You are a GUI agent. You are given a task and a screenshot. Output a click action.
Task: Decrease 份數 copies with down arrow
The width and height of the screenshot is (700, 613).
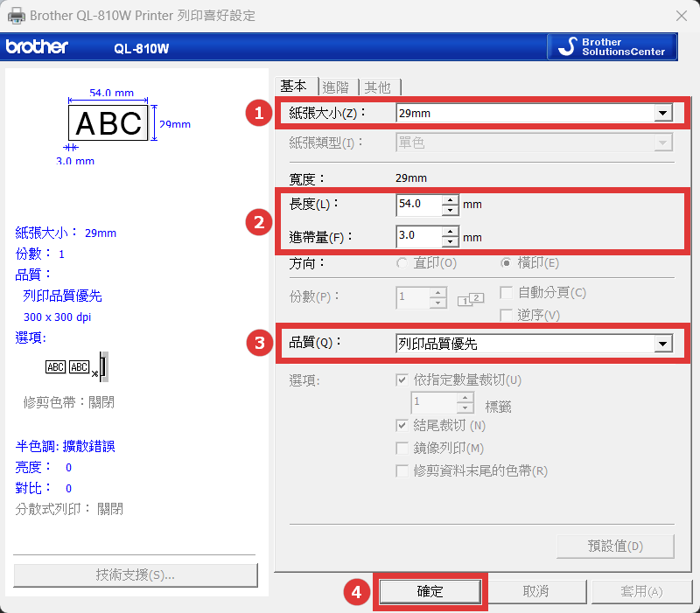(x=438, y=303)
